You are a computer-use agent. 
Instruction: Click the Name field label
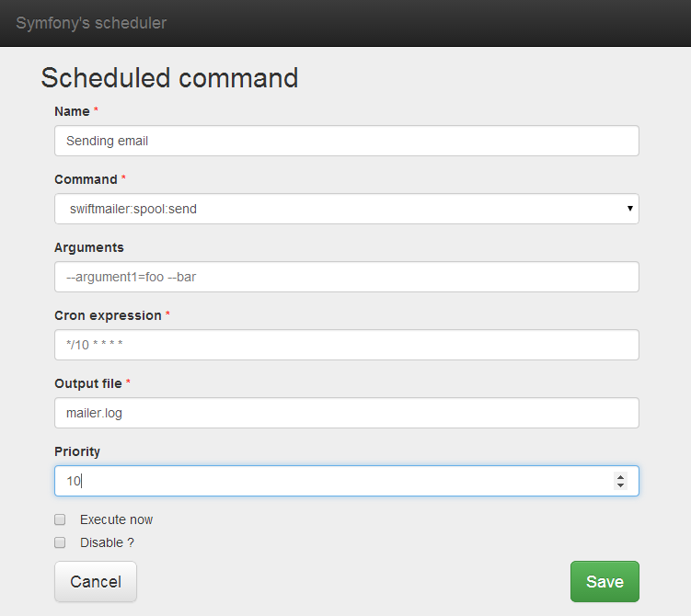(x=72, y=111)
